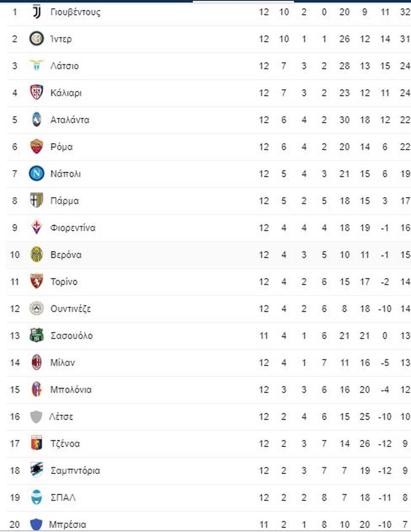Click the Juventus club crest icon
The width and height of the screenshot is (411, 532).
(36, 12)
